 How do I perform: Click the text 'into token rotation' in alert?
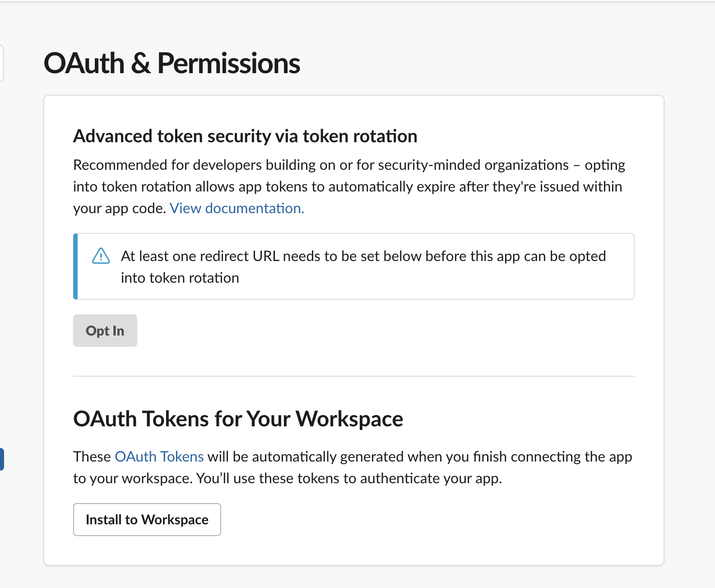pyautogui.click(x=180, y=278)
